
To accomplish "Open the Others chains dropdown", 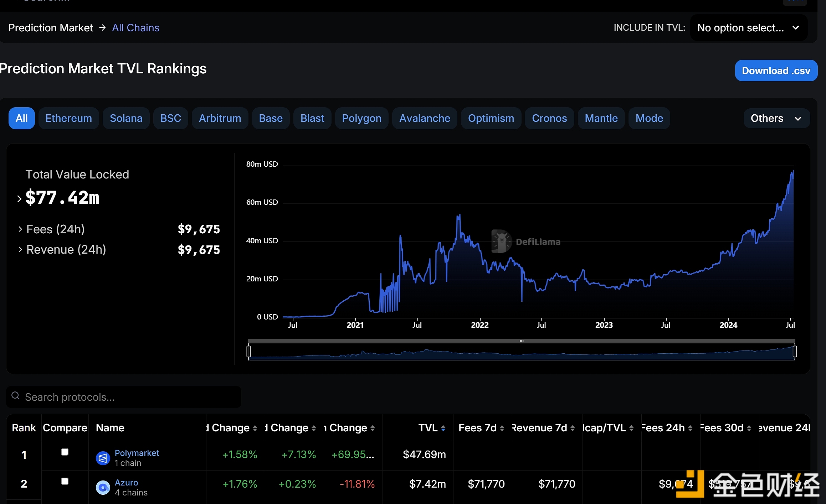I will (x=776, y=118).
